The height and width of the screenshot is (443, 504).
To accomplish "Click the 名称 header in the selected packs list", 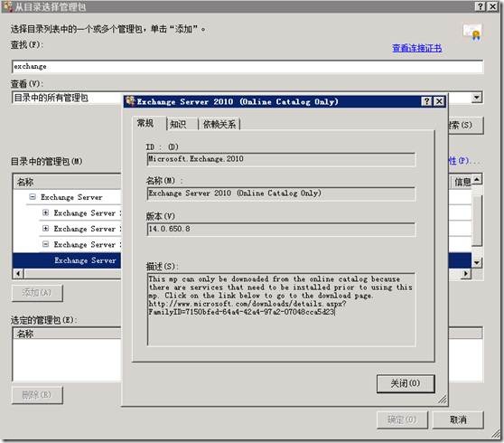I will (x=67, y=334).
